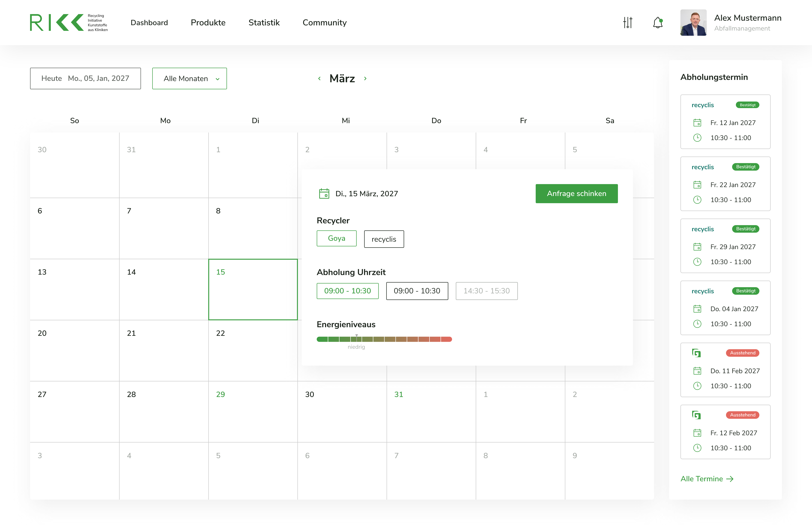Click red end of Energieniveaus bar

pos(446,339)
